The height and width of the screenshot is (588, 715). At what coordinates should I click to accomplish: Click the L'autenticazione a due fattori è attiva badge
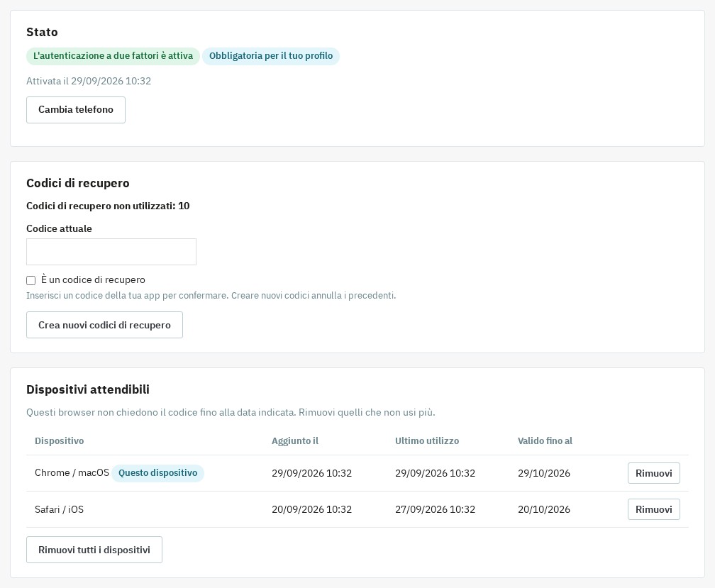pos(113,56)
